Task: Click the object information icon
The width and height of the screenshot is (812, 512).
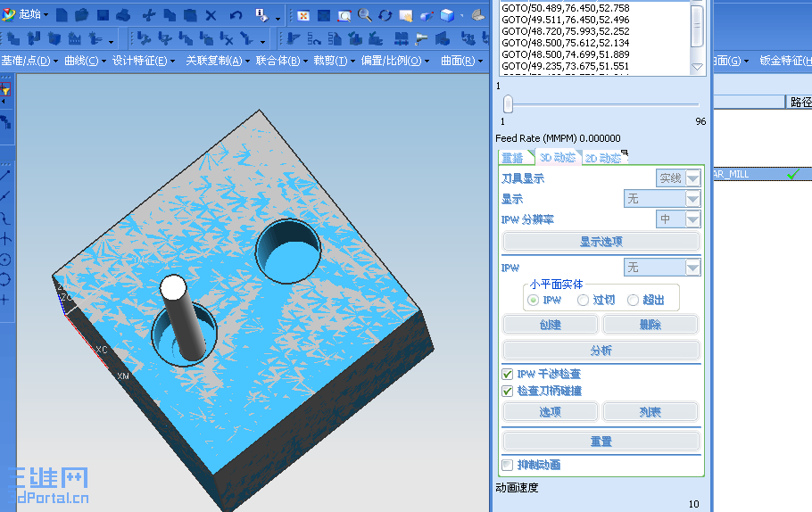Action: click(261, 15)
